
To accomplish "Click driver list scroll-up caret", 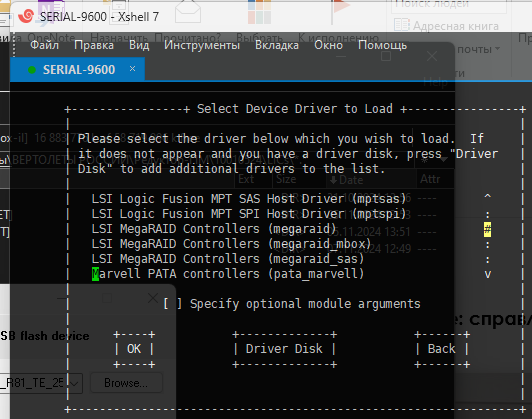I will [488, 197].
